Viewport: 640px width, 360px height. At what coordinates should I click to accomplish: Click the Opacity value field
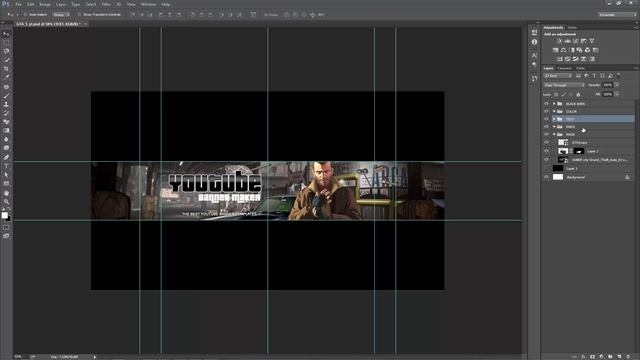coord(607,85)
